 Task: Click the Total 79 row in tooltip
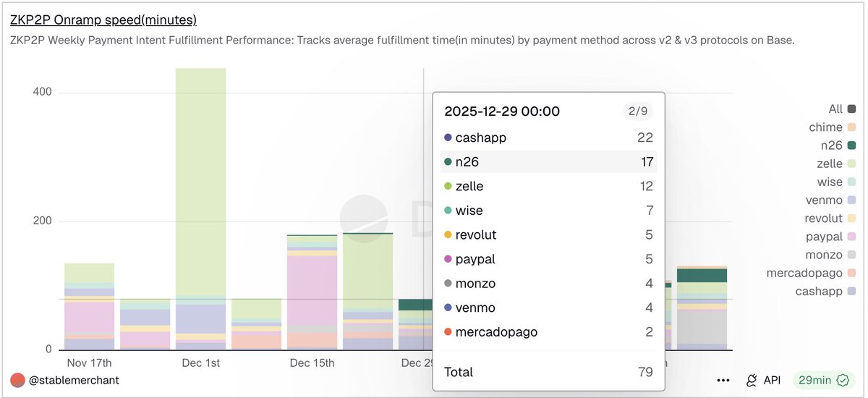point(548,372)
